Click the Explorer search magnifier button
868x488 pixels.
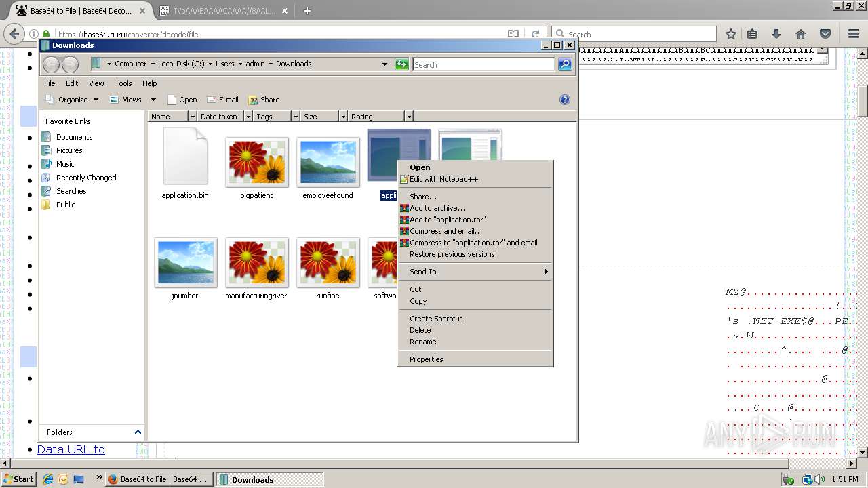(565, 64)
